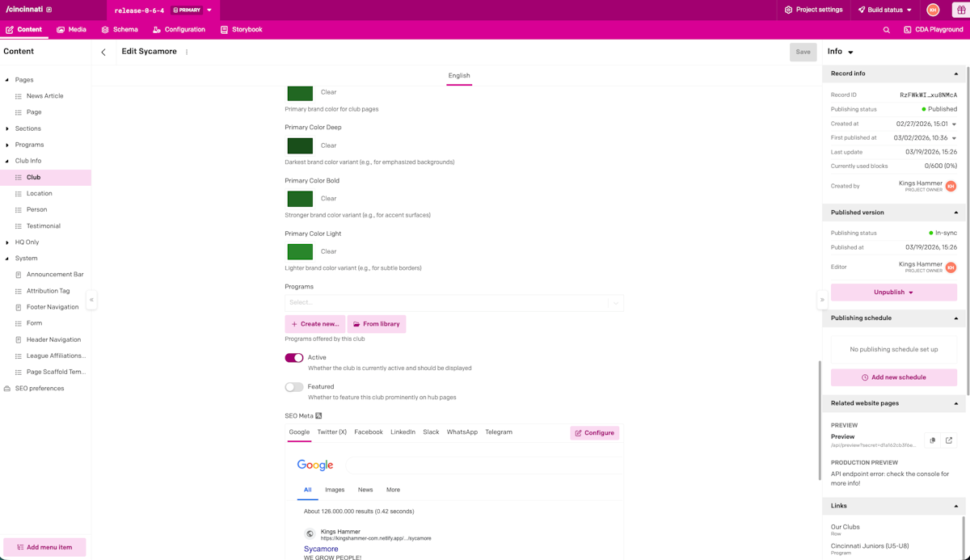Open the Created at date dropdown arrow
Viewport: 970px width, 560px height.
[954, 124]
